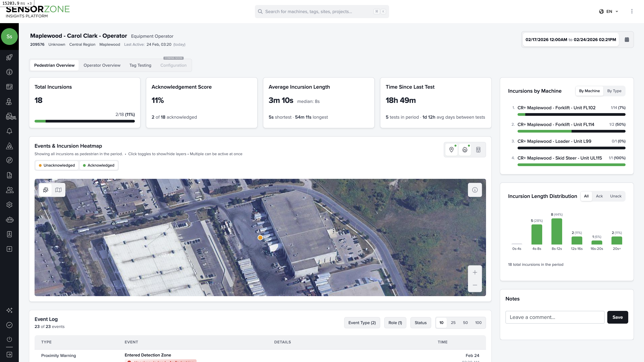This screenshot has height=362, width=644.
Task: Click the sparkles icon near the sidebar bottom
Action: tap(9, 310)
